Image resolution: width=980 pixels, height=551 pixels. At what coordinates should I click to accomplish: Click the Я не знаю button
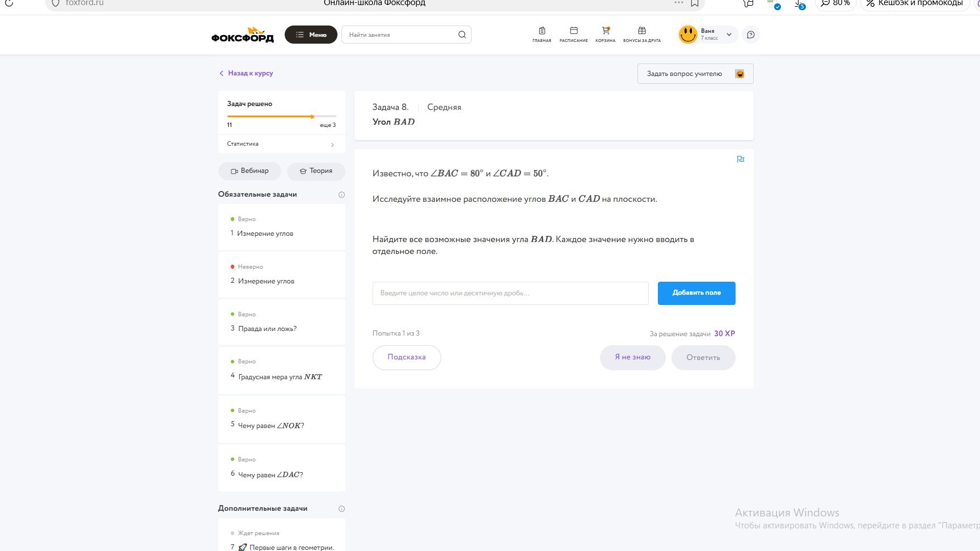(x=632, y=357)
